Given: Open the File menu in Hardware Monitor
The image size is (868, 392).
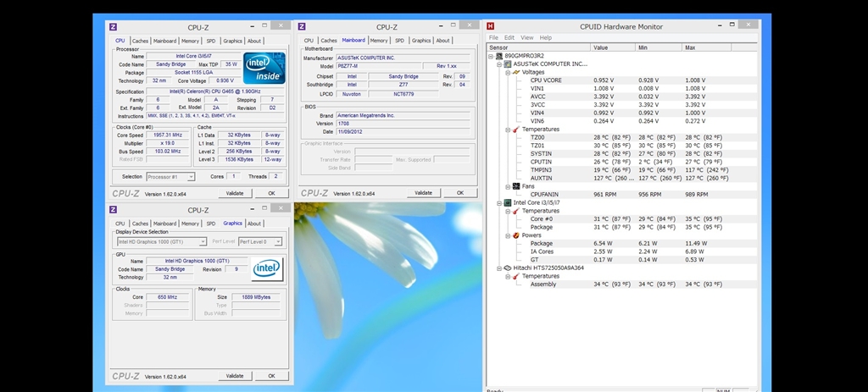Looking at the screenshot, I should click(493, 37).
